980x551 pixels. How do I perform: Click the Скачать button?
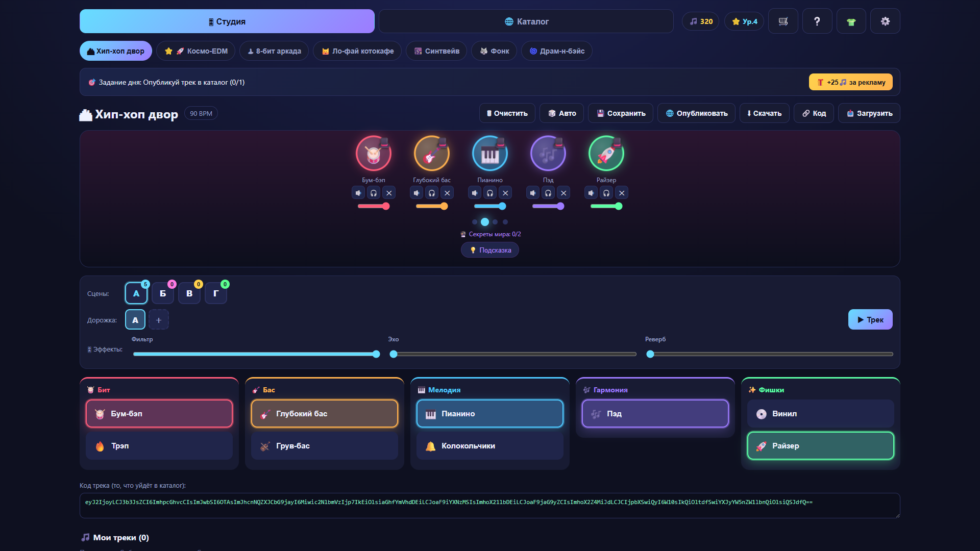click(765, 113)
